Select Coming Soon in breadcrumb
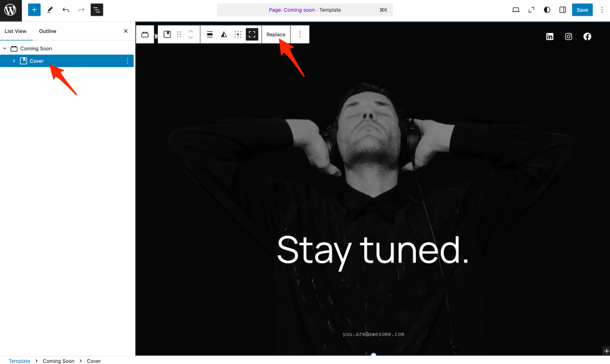 [59, 361]
